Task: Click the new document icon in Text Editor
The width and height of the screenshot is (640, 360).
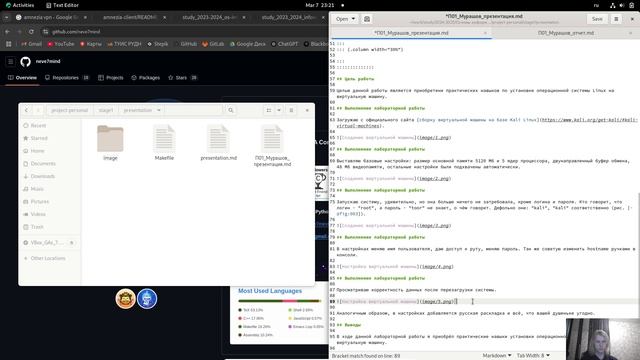Action: click(x=367, y=19)
